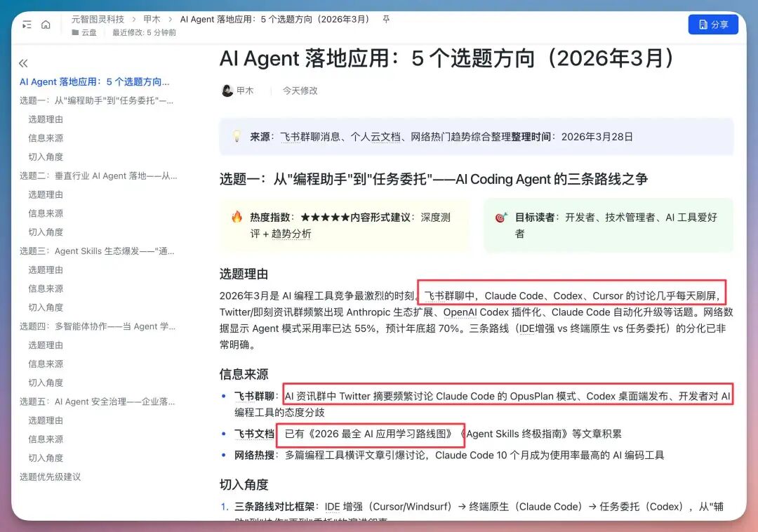This screenshot has width=758, height=532.
Task: Expand the breadcrumb chevron after 甲木
Action: (x=171, y=20)
